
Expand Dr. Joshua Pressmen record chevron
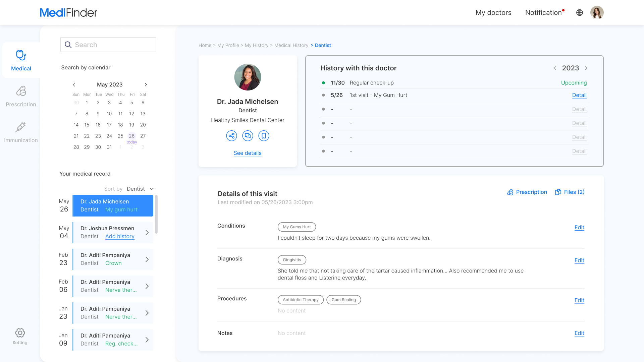coord(147,232)
